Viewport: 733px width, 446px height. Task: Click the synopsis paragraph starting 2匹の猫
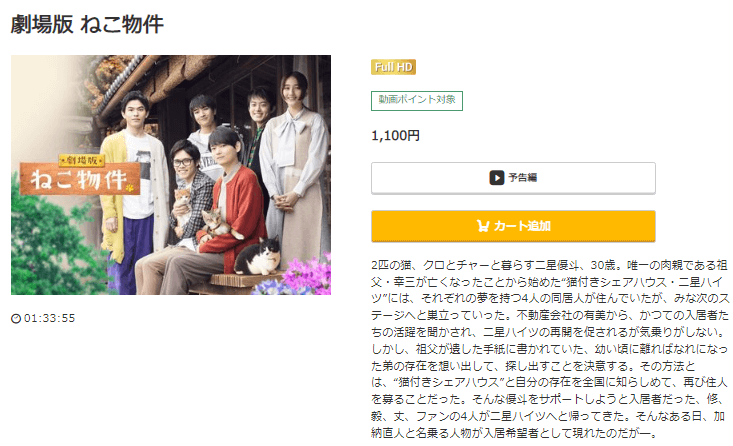[x=550, y=349]
